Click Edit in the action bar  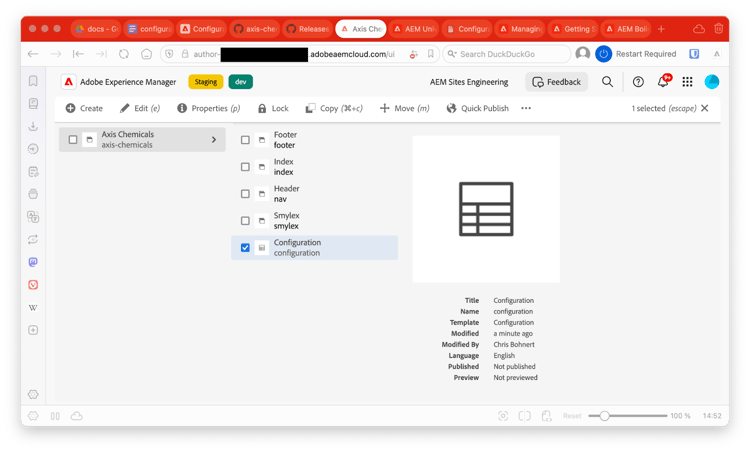pos(140,108)
